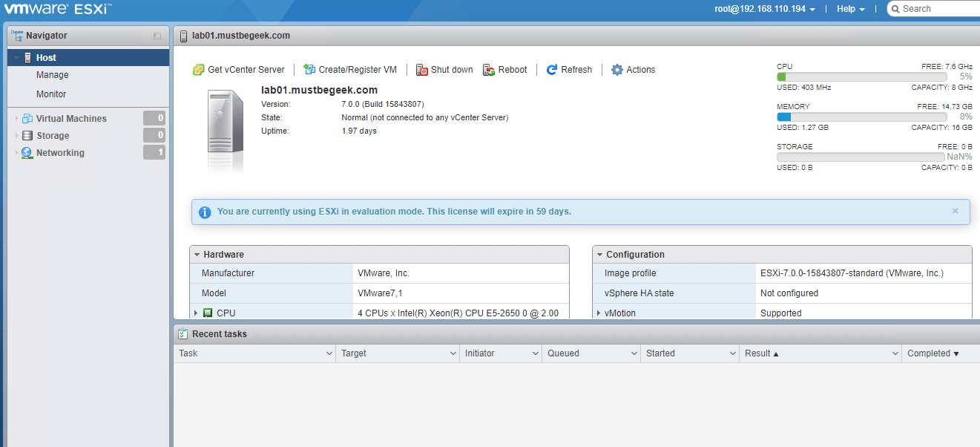Viewport: 980px width, 447px height.
Task: Collapse the Hardware section
Action: point(197,254)
